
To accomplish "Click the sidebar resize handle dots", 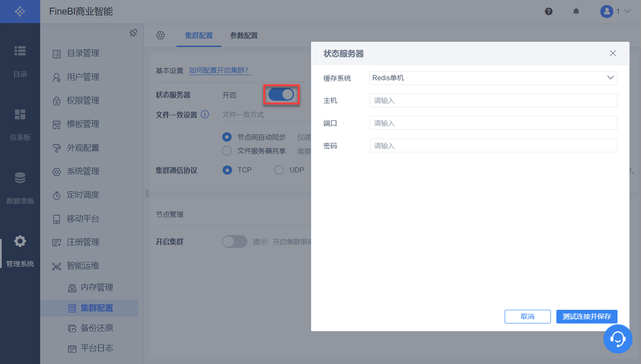I will click(147, 194).
